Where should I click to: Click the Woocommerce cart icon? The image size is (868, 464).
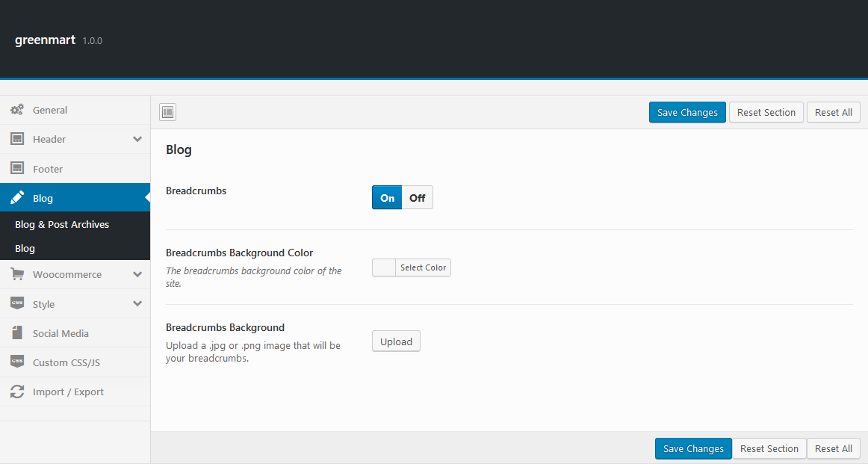click(x=17, y=274)
